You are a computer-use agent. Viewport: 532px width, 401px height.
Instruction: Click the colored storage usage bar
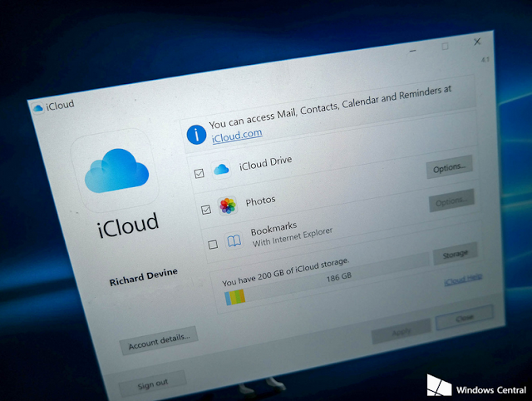coord(234,297)
